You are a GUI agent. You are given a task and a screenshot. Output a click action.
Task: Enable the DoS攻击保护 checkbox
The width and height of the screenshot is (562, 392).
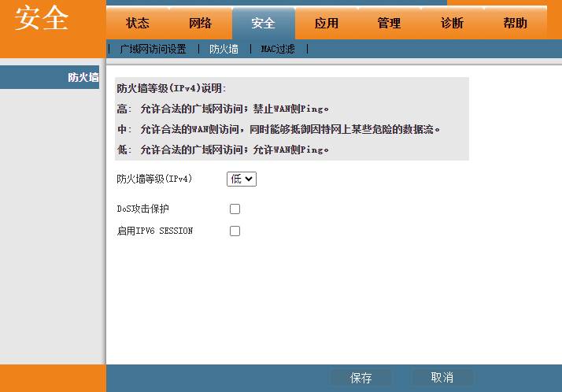click(x=235, y=209)
